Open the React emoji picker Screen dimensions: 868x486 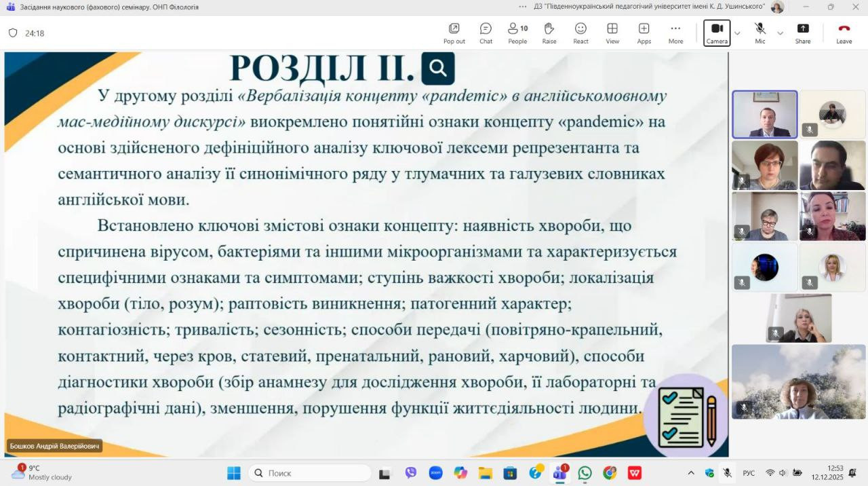coord(580,33)
